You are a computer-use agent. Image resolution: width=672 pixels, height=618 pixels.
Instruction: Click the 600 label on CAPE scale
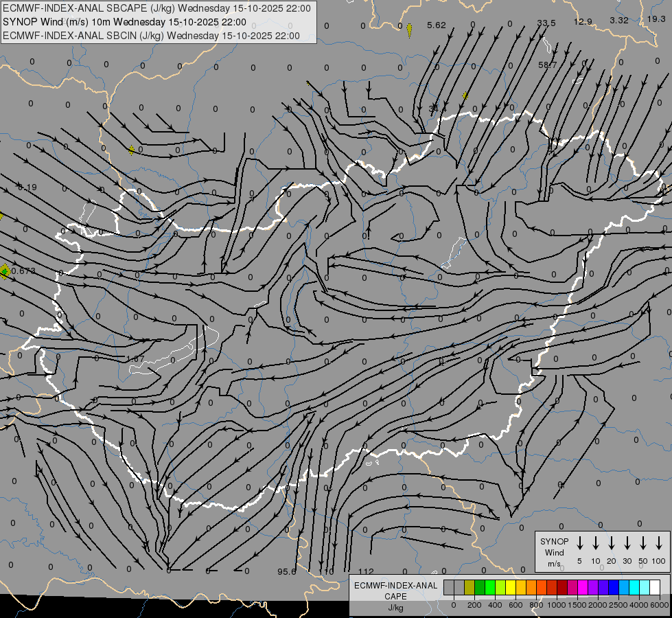(x=515, y=605)
